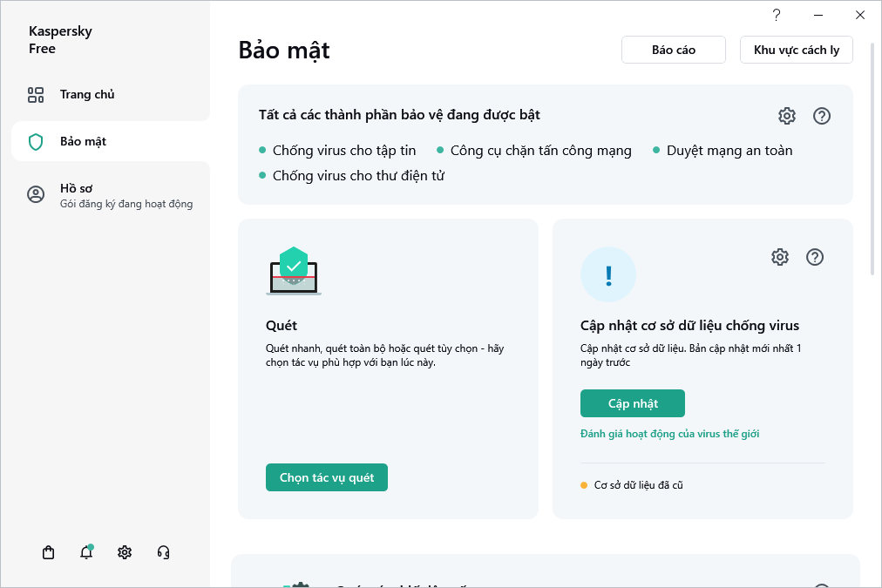Open help for database update card

(x=815, y=257)
